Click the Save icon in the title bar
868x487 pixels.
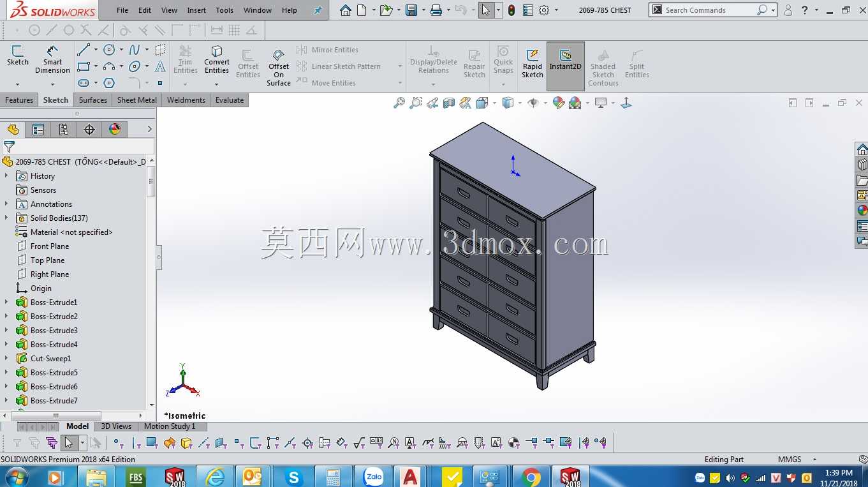[x=411, y=10]
